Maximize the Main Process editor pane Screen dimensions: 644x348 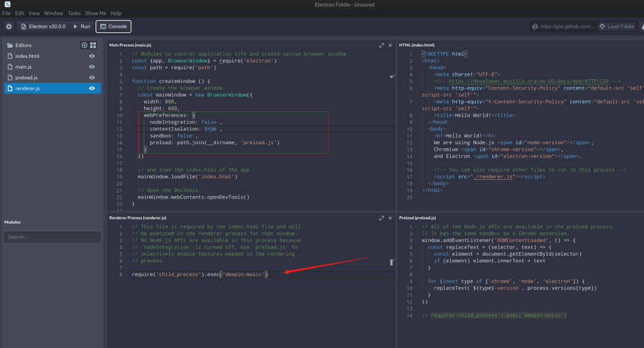382,45
